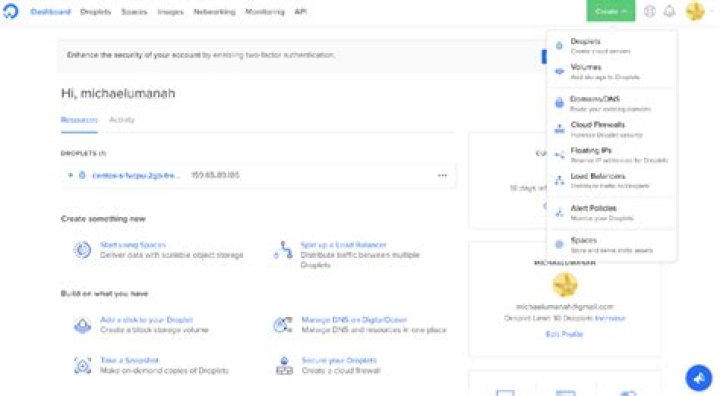Toggle the green Create dropdown button
The width and height of the screenshot is (720, 396).
pos(611,11)
